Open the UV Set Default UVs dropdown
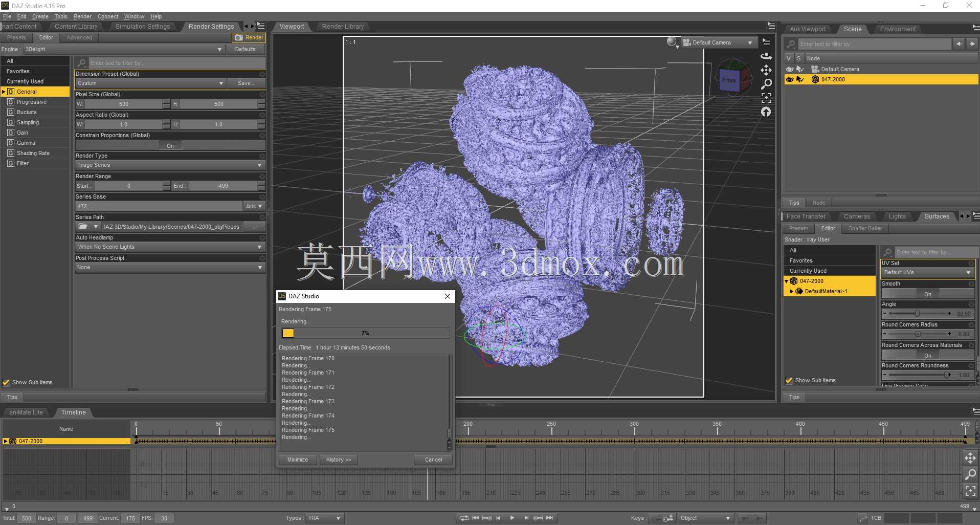 (x=927, y=273)
